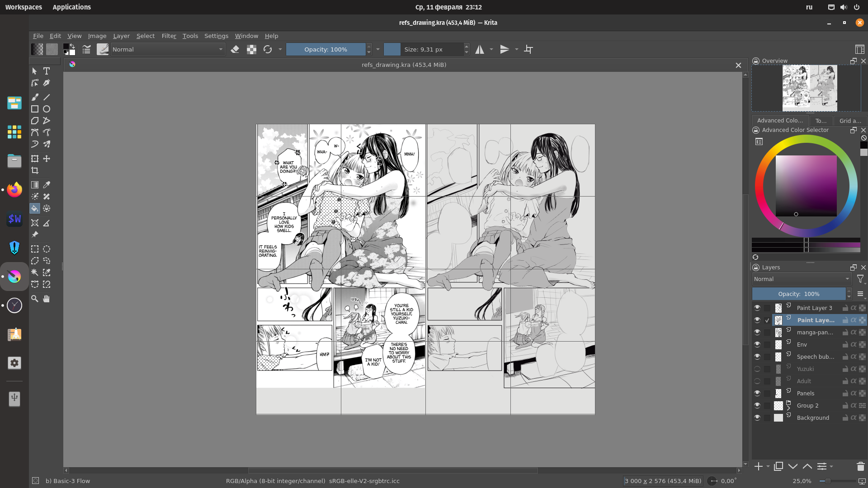
Task: Open Firefox from the dock
Action: click(x=14, y=190)
